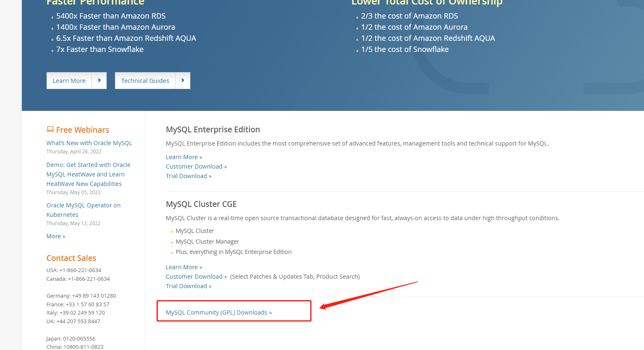This screenshot has width=644, height=350.
Task: Click the Learn More banner button
Action: click(x=77, y=81)
